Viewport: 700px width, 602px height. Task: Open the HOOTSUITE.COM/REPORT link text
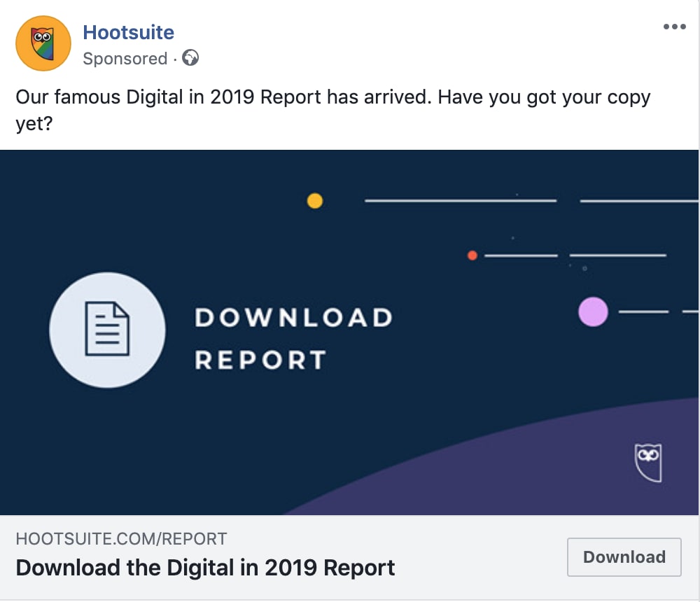pyautogui.click(x=121, y=539)
